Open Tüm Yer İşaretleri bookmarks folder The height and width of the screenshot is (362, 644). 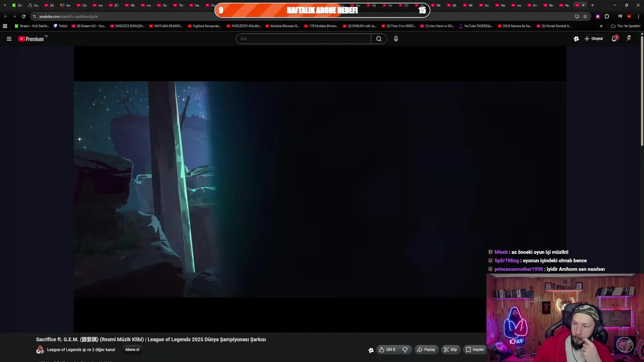coord(625,26)
